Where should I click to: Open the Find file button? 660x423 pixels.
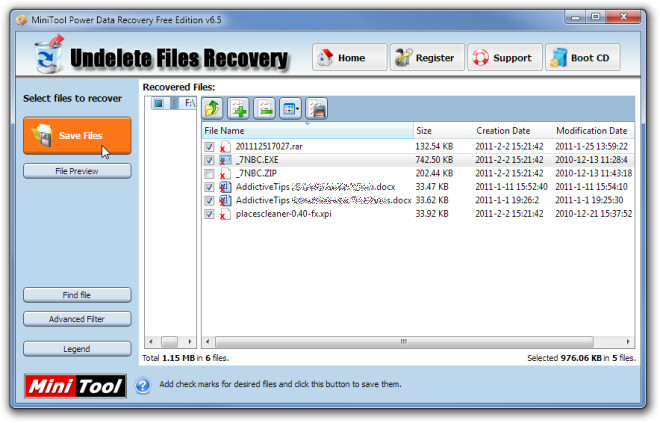pyautogui.click(x=77, y=295)
